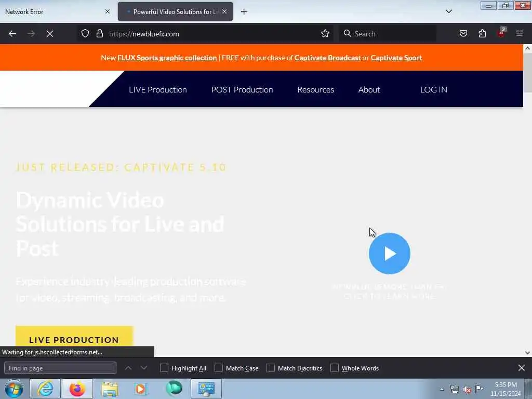Bookmark this page with the star icon
Image resolution: width=532 pixels, height=399 pixels.
click(325, 33)
